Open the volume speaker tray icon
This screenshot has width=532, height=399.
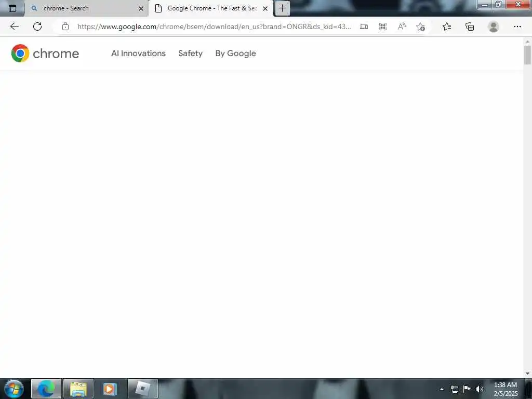(480, 389)
